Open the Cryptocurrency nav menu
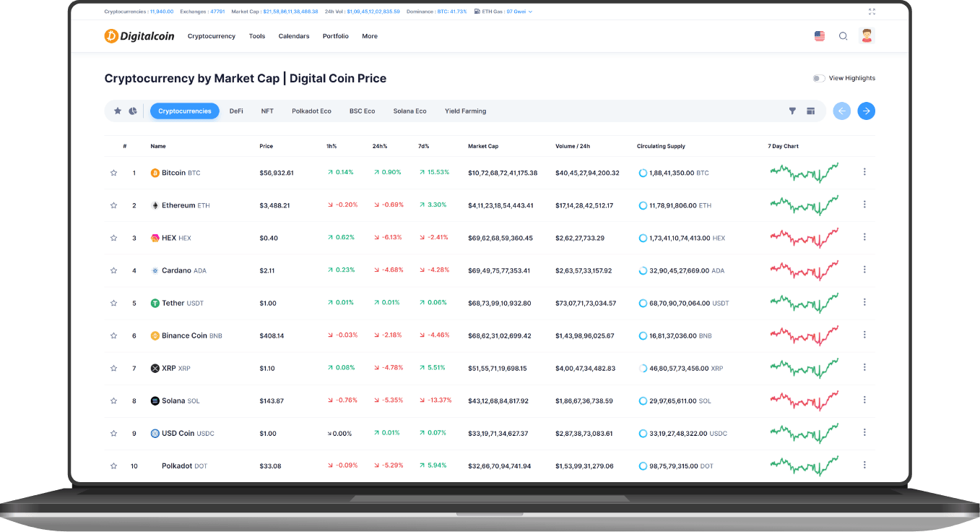The image size is (980, 532). click(212, 36)
